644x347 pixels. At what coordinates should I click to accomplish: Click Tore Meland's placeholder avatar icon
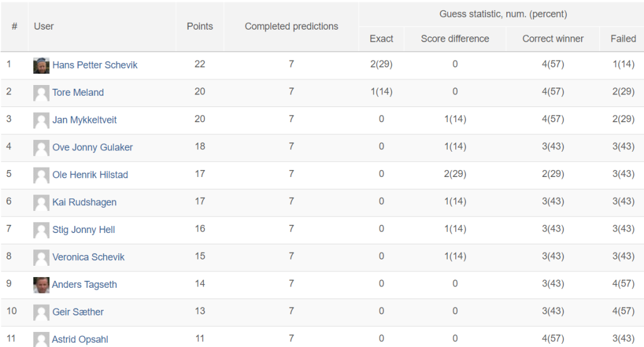[41, 93]
